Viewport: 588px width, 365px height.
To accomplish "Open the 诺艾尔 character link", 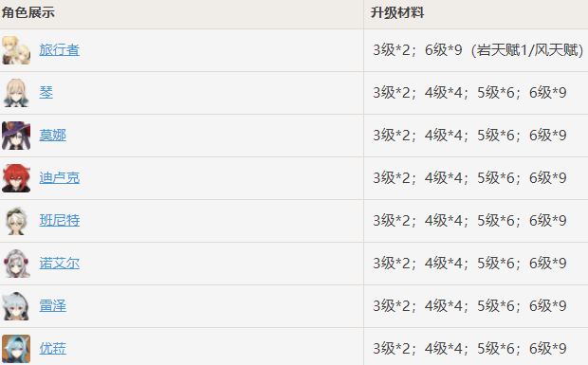I will [59, 264].
